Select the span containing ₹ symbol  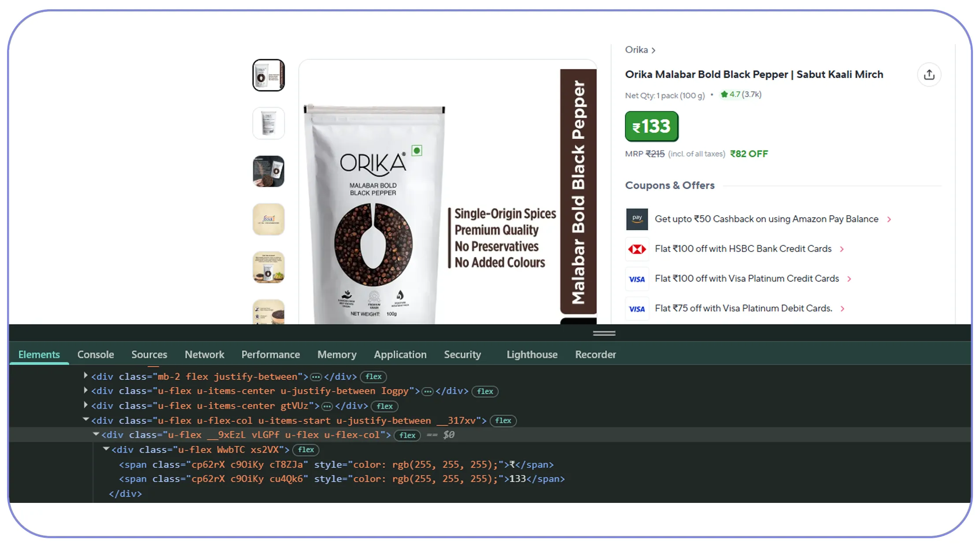[336, 465]
